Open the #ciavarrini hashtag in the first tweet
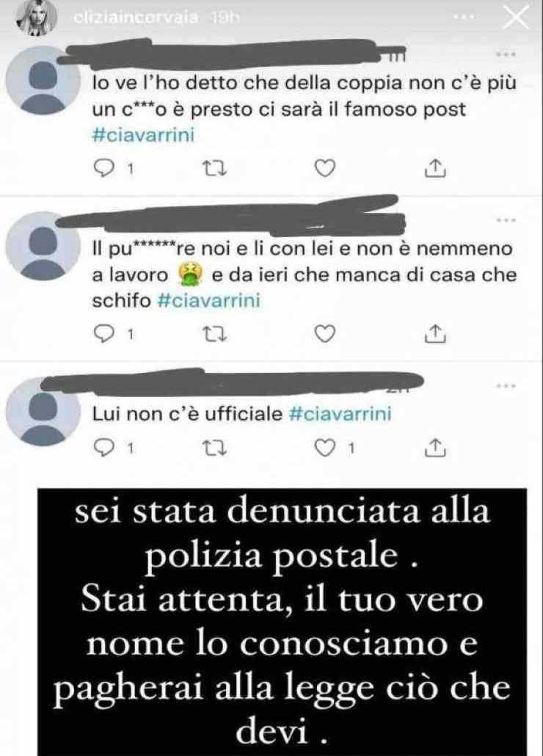This screenshot has width=543, height=756. point(143,134)
